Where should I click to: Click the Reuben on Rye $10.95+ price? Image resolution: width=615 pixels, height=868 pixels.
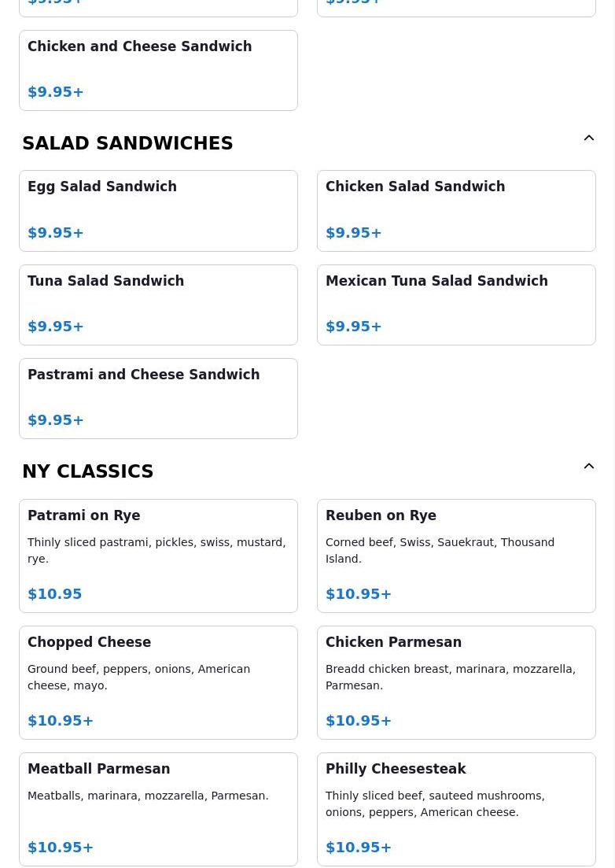(359, 594)
